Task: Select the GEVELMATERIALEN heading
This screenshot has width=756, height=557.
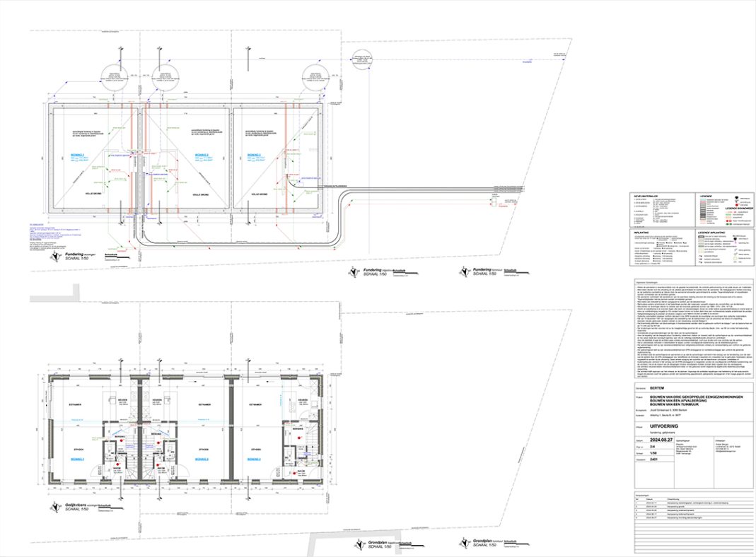Action: [646, 195]
